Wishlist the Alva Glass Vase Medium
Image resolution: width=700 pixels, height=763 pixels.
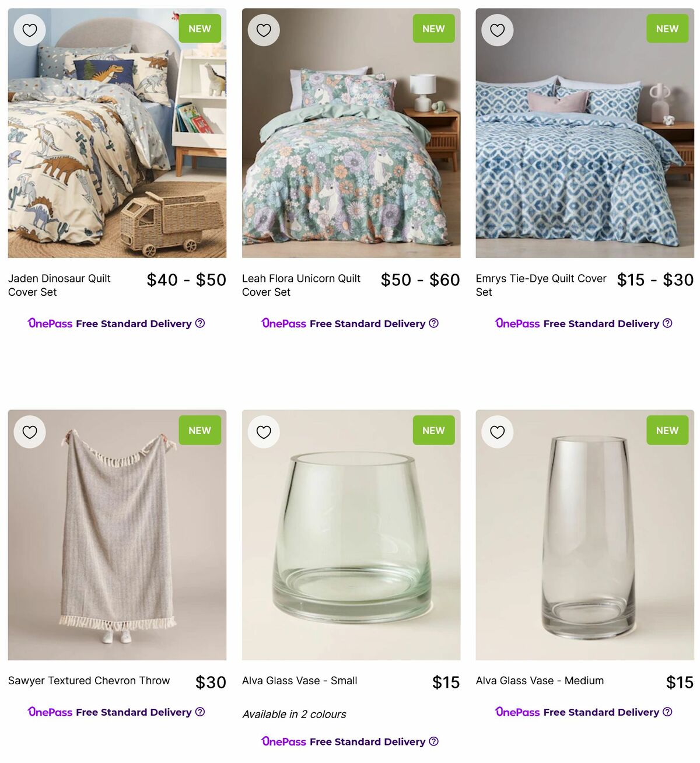click(498, 432)
